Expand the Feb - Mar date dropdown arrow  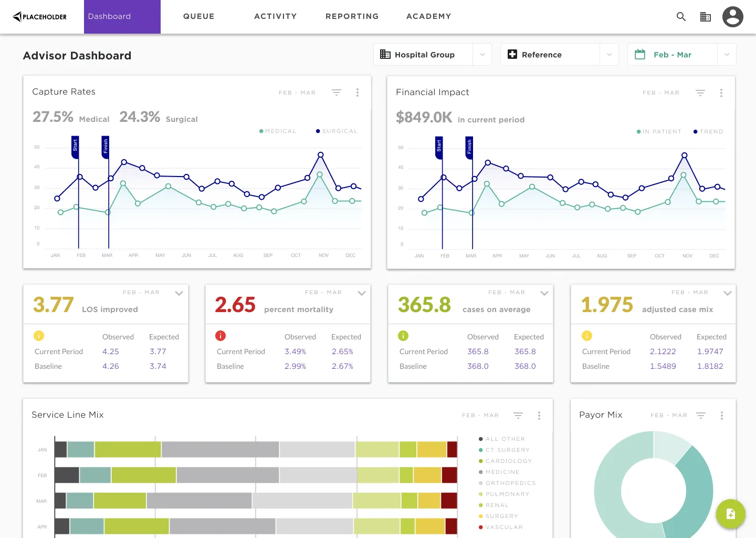[727, 55]
